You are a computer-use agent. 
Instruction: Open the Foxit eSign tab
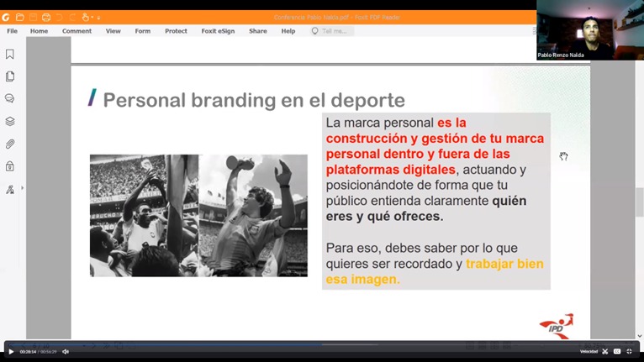pyautogui.click(x=218, y=31)
